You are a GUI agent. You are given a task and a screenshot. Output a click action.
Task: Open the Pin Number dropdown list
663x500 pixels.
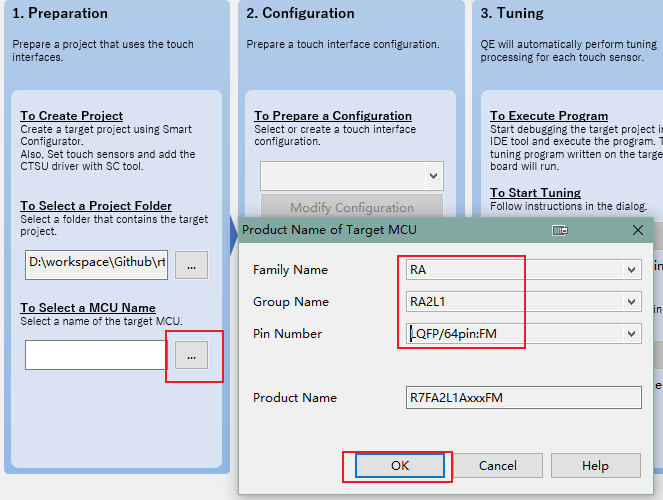[631, 334]
